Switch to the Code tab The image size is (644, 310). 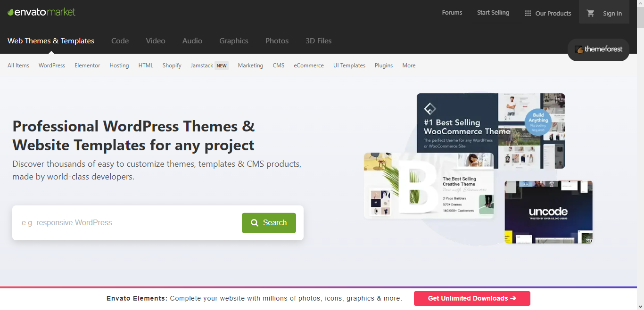click(x=120, y=41)
